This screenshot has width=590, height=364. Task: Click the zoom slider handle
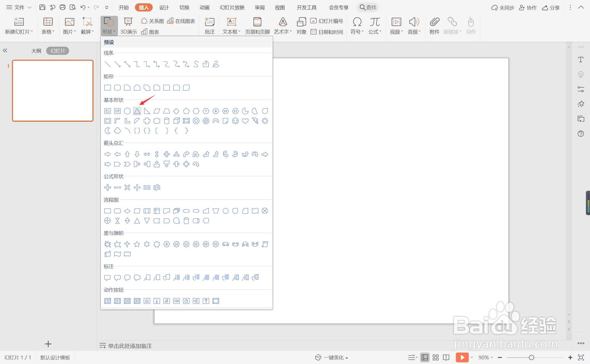tap(531, 357)
